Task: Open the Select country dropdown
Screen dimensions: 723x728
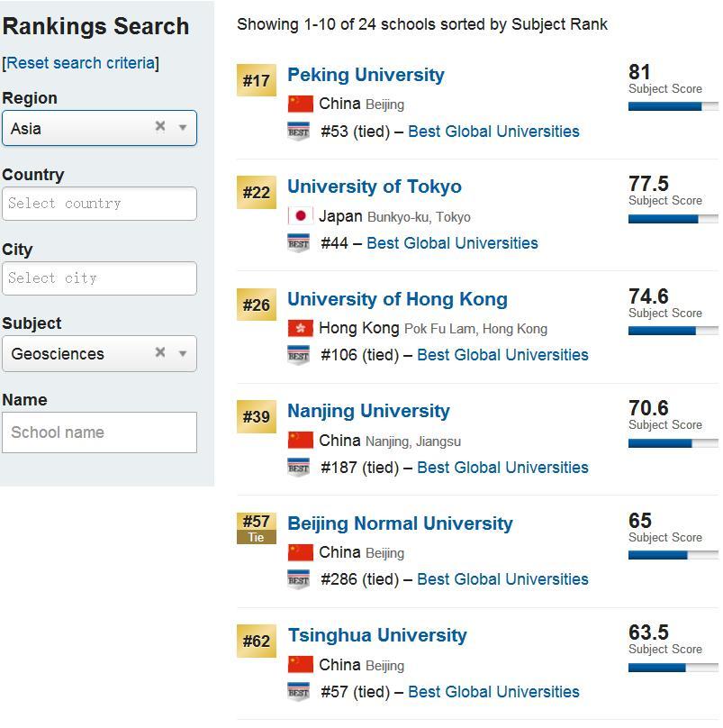Action: (99, 204)
